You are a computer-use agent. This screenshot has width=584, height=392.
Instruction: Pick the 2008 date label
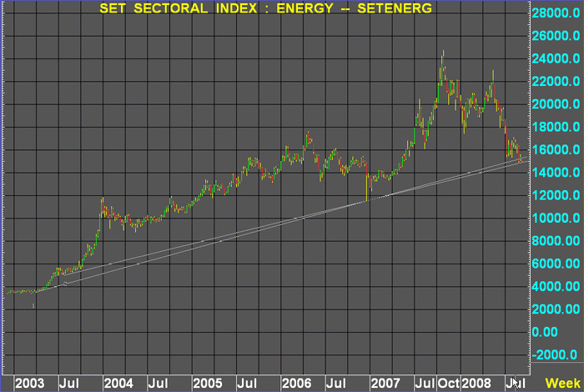pyautogui.click(x=476, y=384)
